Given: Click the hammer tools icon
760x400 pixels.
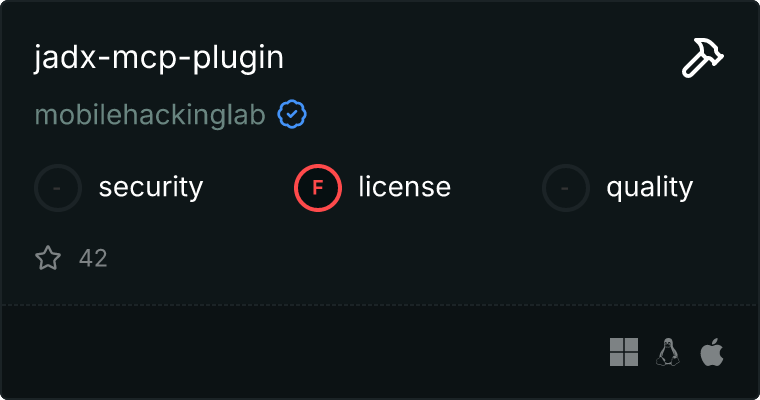Looking at the screenshot, I should (x=703, y=59).
